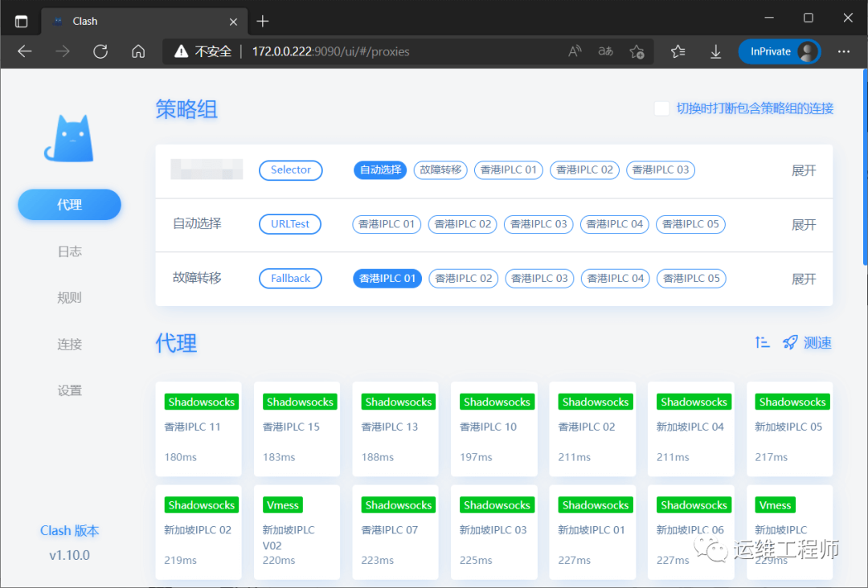The height and width of the screenshot is (588, 868).
Task: Expand the 故障转移 Fallback group
Action: (804, 278)
